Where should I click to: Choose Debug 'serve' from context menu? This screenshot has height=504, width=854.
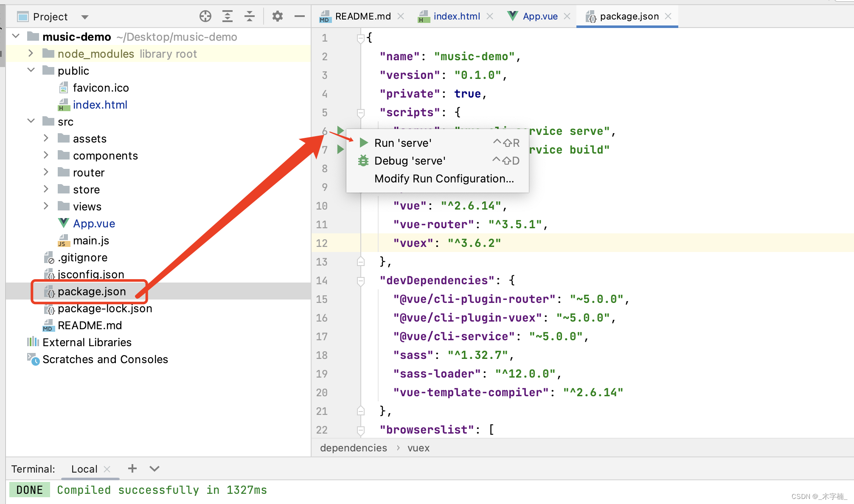tap(410, 161)
